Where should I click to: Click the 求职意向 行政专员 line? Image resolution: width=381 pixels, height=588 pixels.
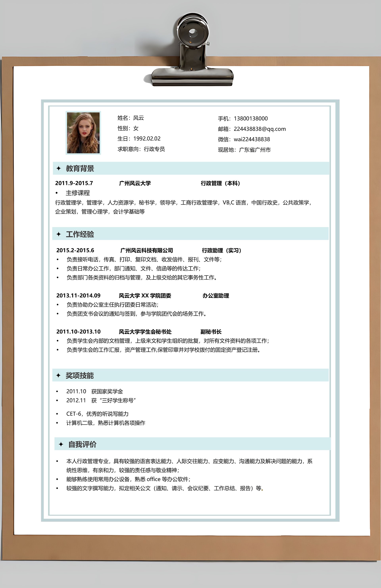[x=141, y=149]
